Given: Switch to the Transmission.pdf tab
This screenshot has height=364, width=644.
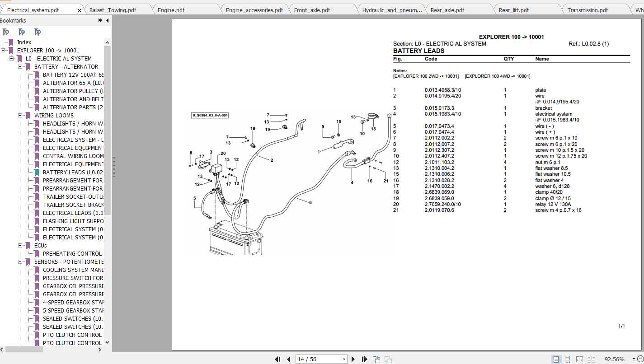Looking at the screenshot, I should pyautogui.click(x=588, y=10).
